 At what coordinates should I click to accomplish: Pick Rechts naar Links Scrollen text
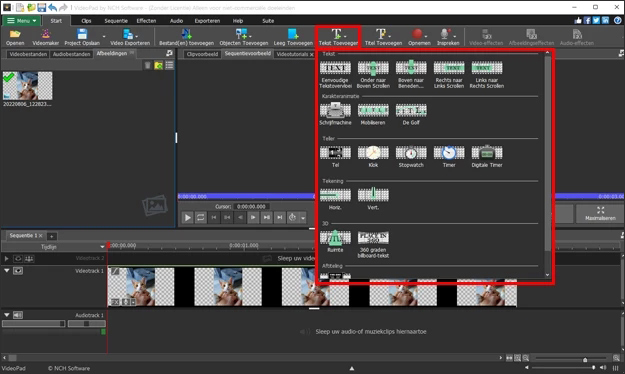449,74
